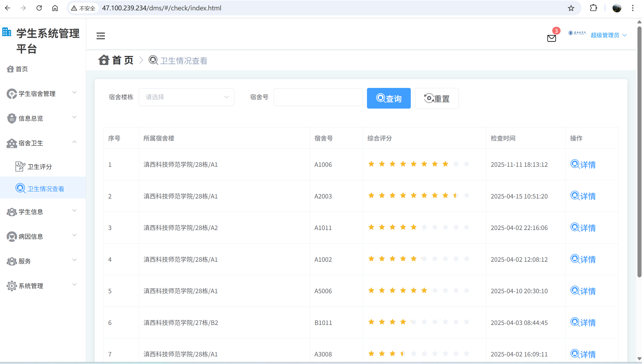The width and height of the screenshot is (642, 364).
Task: Click the platform building logo icon
Action: pos(7,32)
